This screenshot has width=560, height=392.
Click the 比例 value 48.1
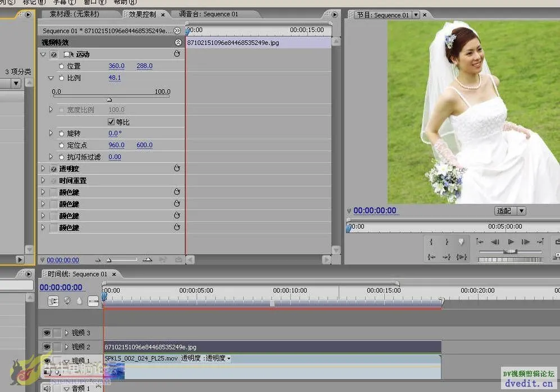coord(115,78)
